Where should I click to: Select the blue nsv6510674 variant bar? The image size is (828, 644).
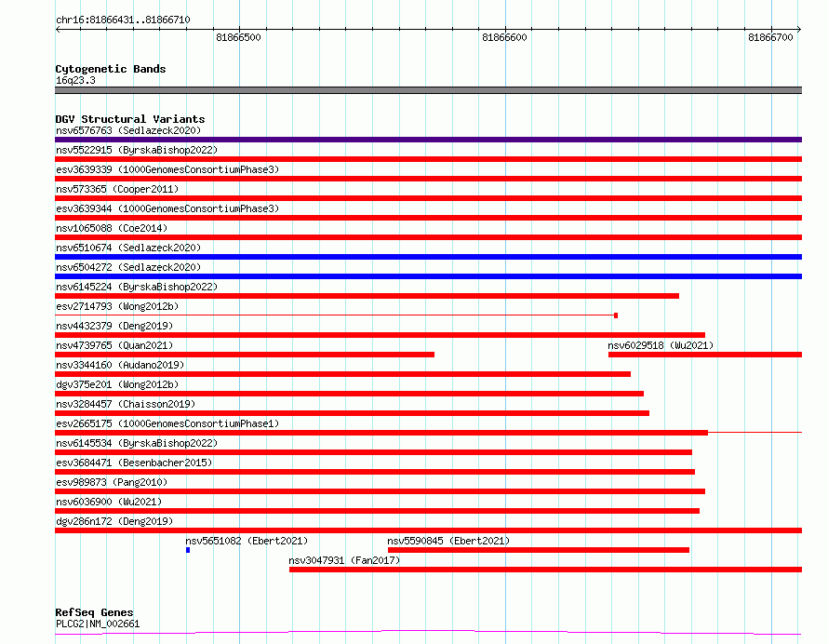[x=428, y=257]
